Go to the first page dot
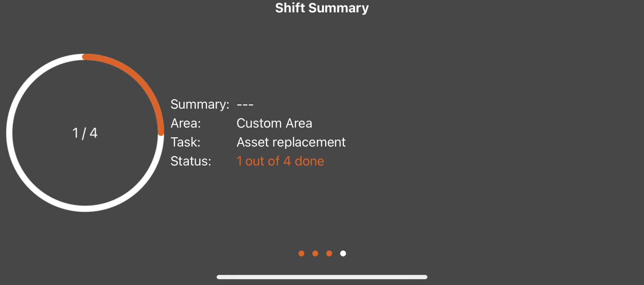This screenshot has height=285, width=644. (x=302, y=254)
